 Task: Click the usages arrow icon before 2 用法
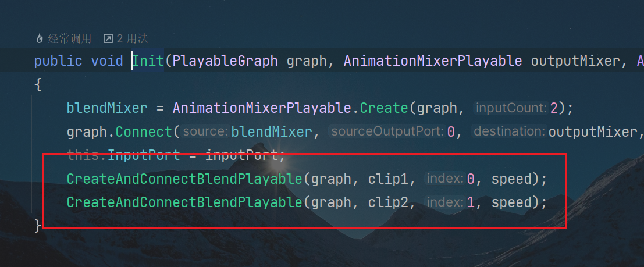(x=108, y=39)
